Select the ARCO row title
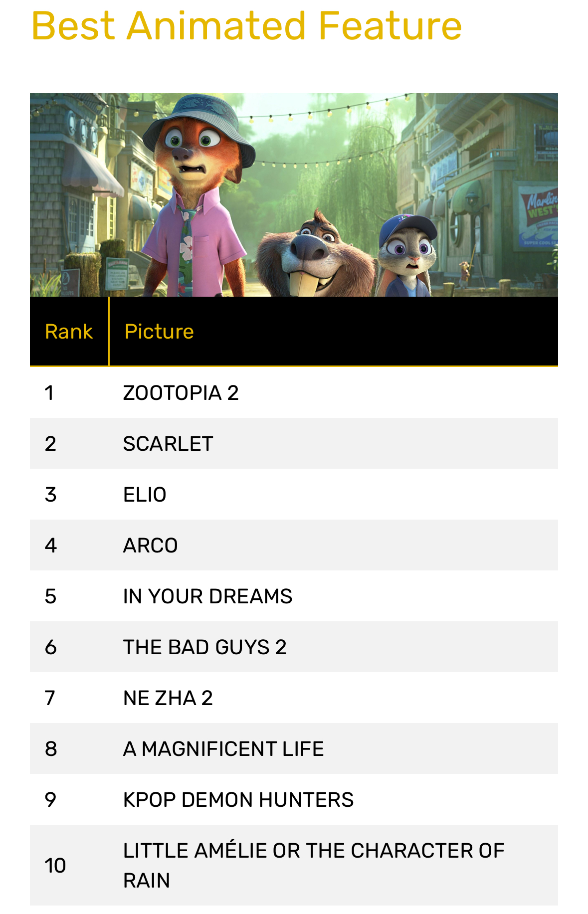The height and width of the screenshot is (914, 588). point(150,546)
